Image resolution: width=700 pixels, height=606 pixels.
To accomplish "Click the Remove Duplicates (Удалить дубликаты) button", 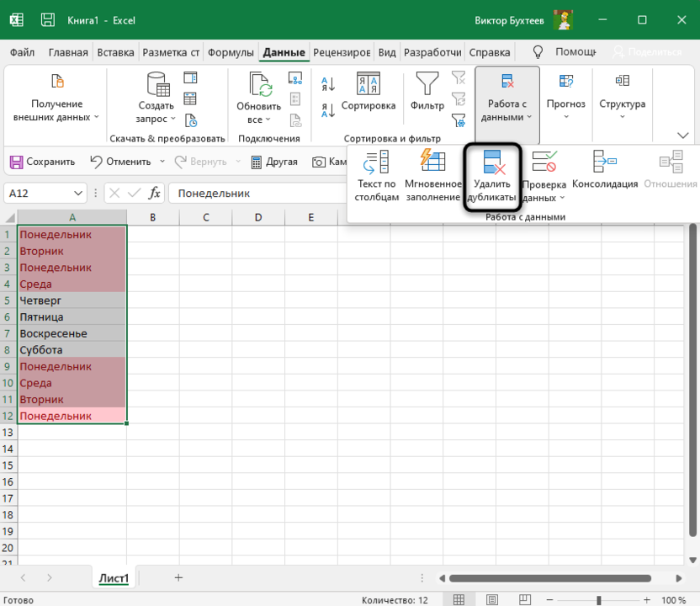I will 491,177.
